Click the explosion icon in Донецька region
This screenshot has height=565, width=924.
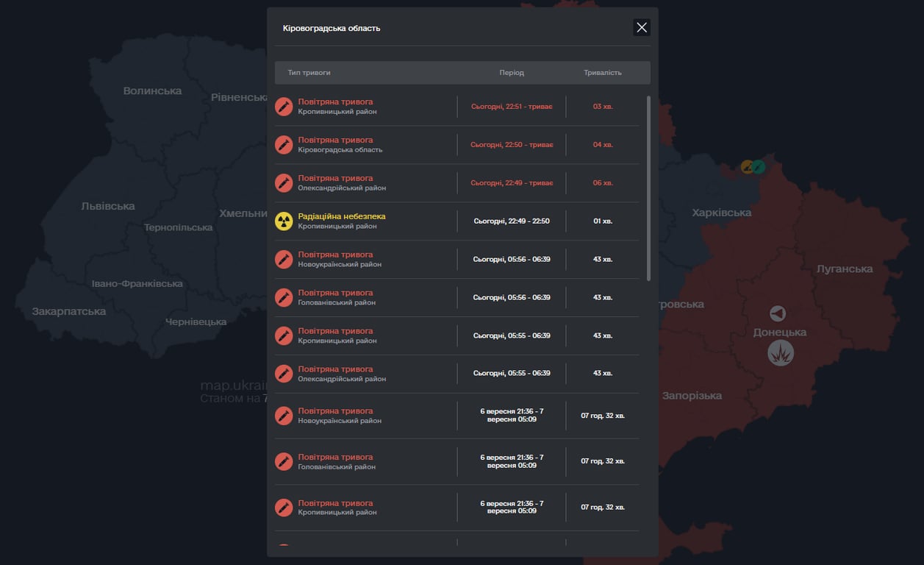(780, 354)
